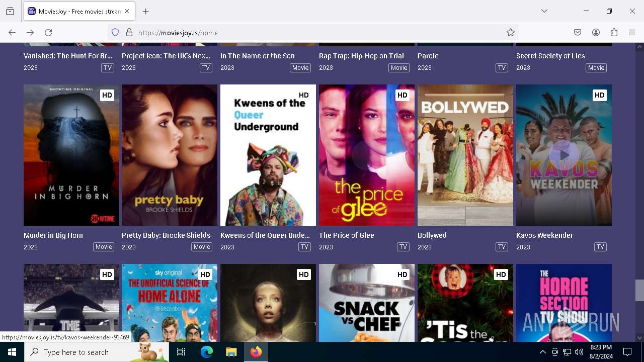Viewport: 644px width, 362px height.
Task: Click the browser Forward arrow
Action: tap(30, 33)
